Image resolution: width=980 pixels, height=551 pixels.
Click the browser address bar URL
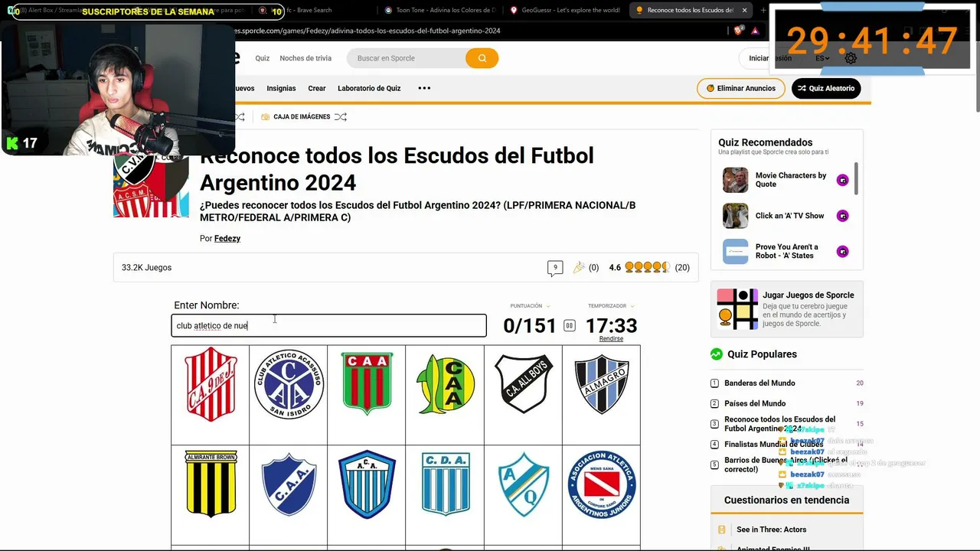pos(367,31)
